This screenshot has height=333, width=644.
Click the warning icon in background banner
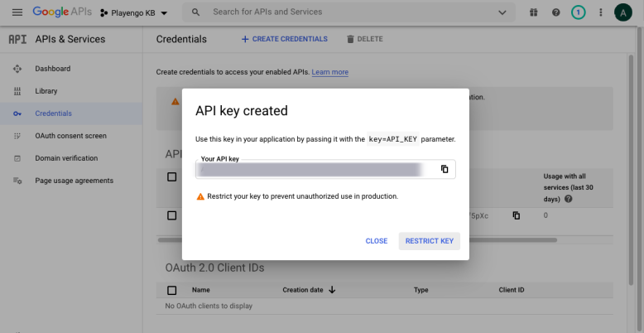pyautogui.click(x=175, y=101)
